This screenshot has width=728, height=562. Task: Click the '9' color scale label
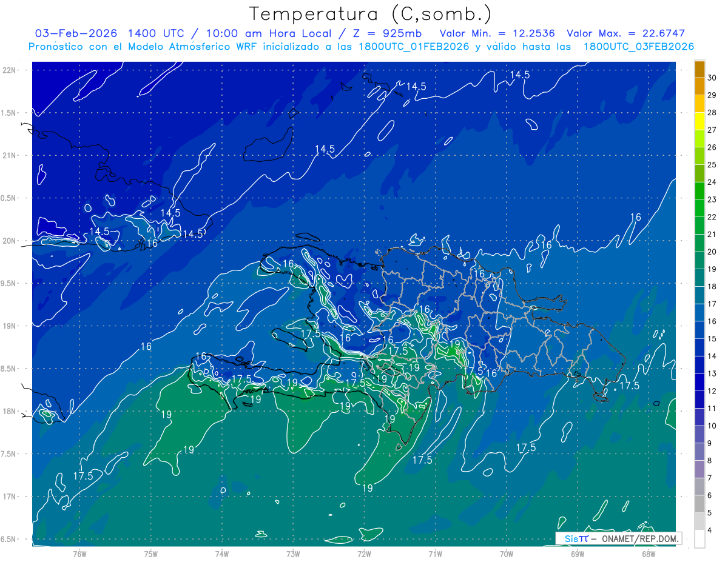[710, 443]
